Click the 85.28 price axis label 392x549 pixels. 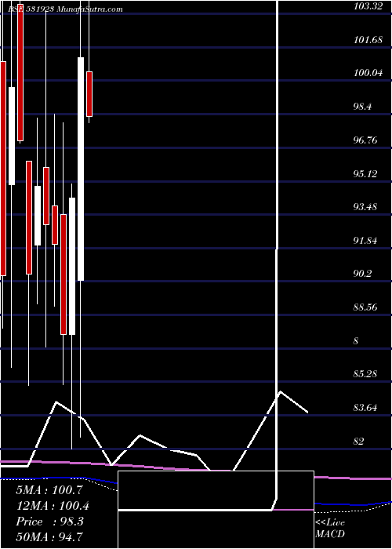click(365, 375)
